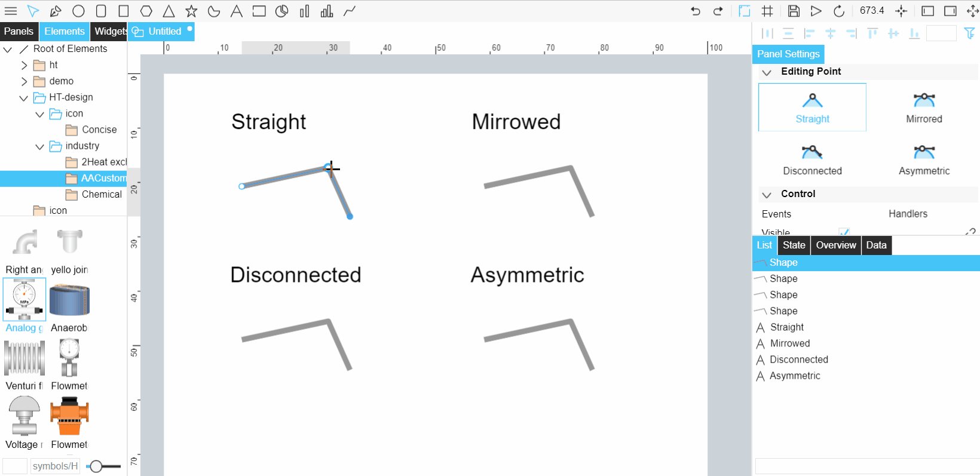Click the 673.4 value
The height and width of the screenshot is (476, 980).
(872, 11)
